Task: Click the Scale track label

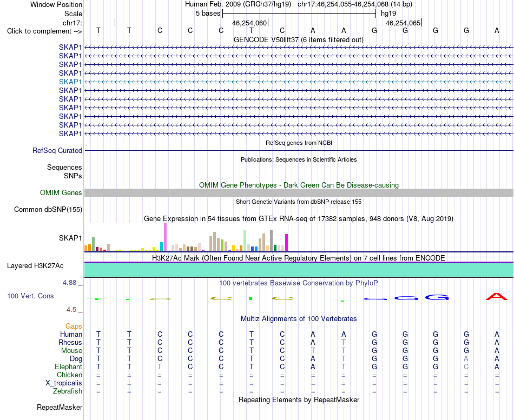Action: 73,14
